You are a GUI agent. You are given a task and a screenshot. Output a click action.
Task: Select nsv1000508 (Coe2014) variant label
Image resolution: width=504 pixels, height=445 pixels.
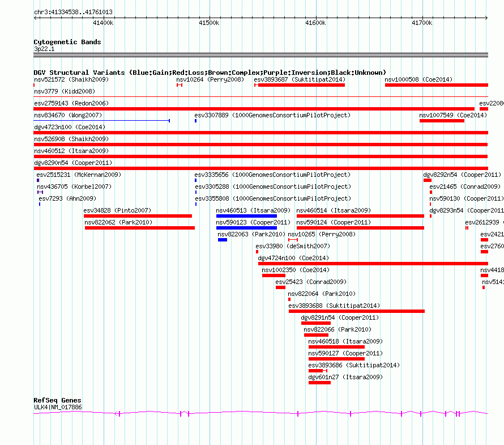[418, 79]
